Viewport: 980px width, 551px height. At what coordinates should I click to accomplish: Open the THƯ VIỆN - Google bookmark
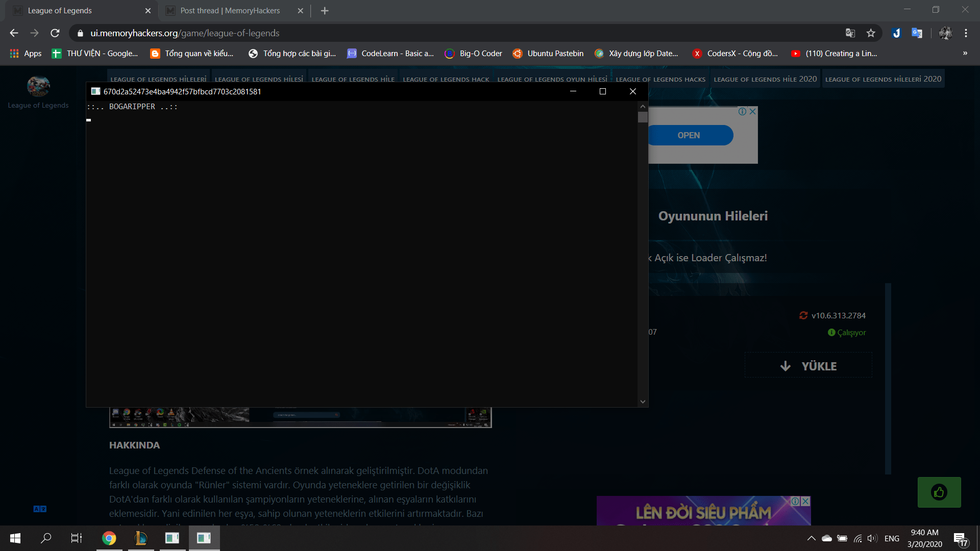pyautogui.click(x=95, y=54)
